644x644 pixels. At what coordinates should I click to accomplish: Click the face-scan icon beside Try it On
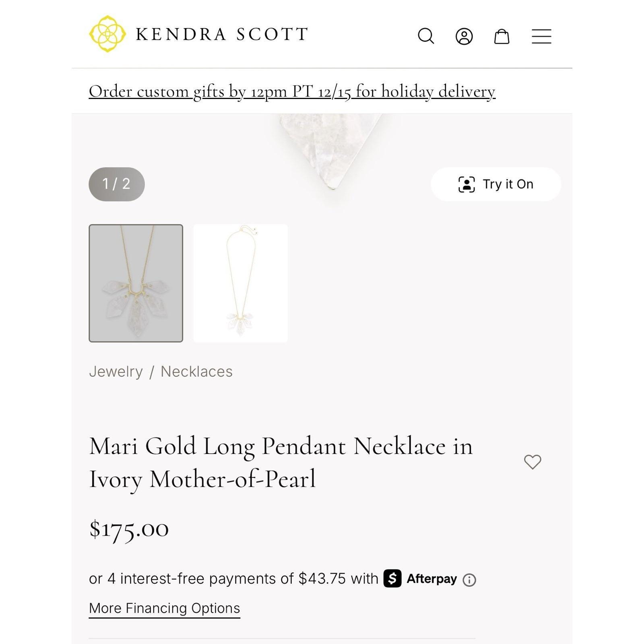point(466,184)
